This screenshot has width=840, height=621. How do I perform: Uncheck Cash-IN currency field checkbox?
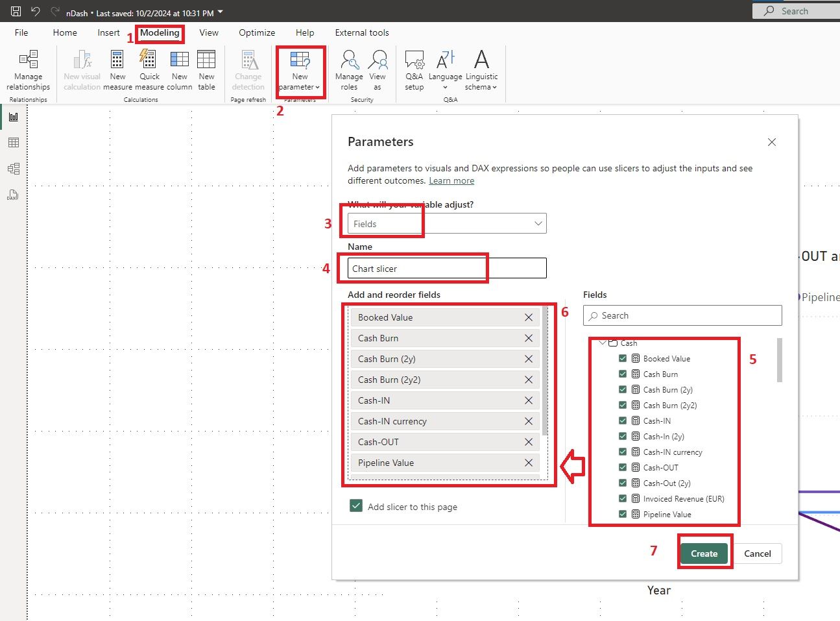[x=623, y=452]
